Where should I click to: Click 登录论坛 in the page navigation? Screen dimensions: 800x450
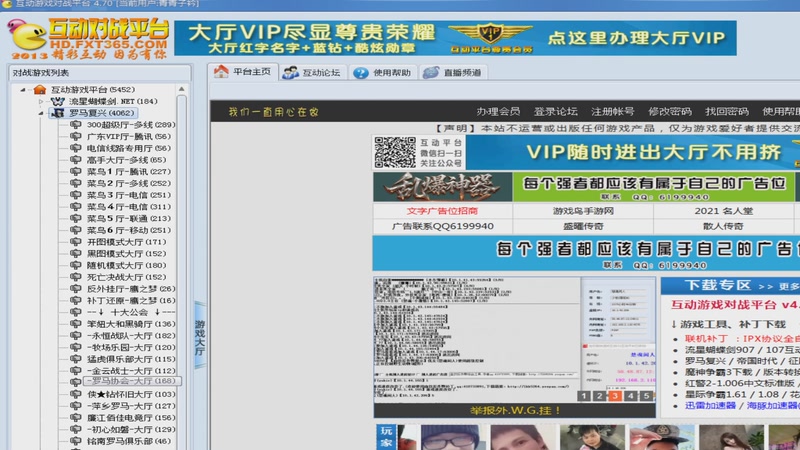coord(555,111)
